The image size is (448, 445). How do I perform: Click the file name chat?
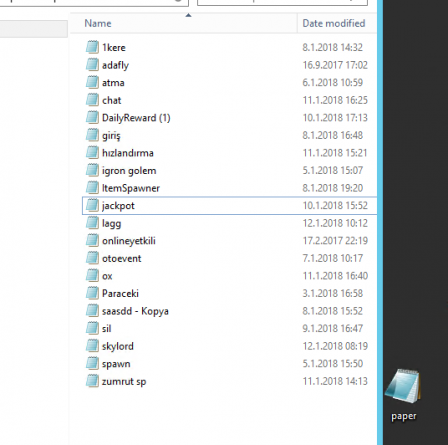[x=111, y=100]
